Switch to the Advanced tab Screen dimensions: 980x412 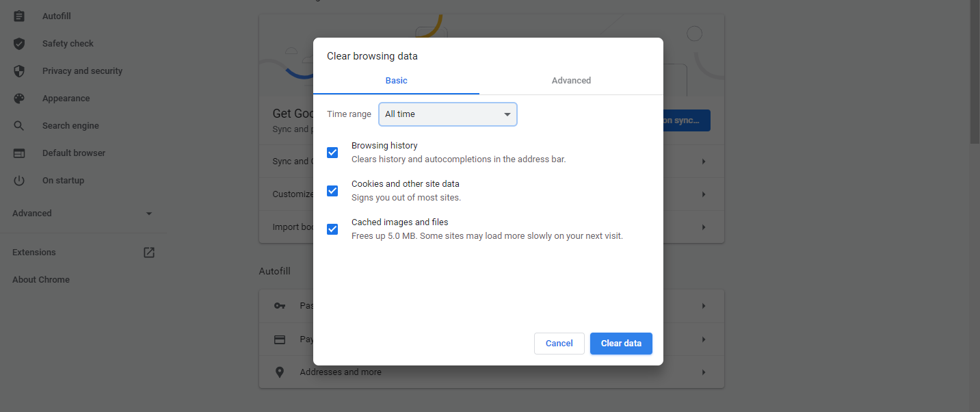571,81
